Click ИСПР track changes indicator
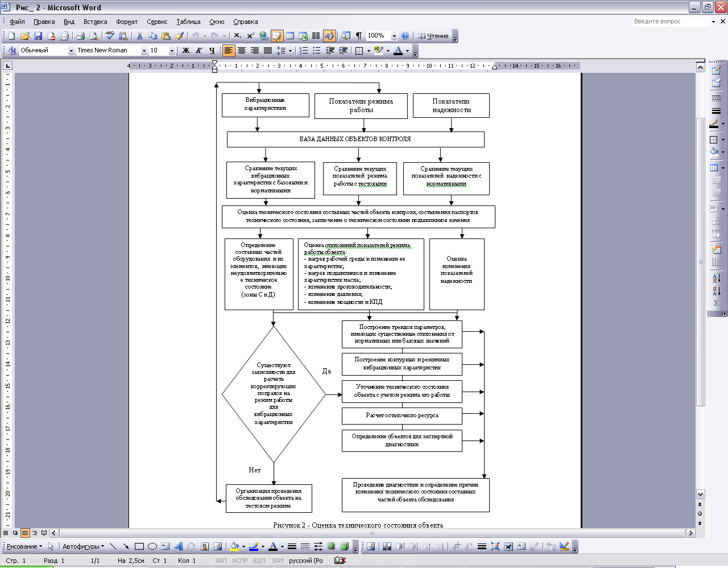 pos(240,561)
